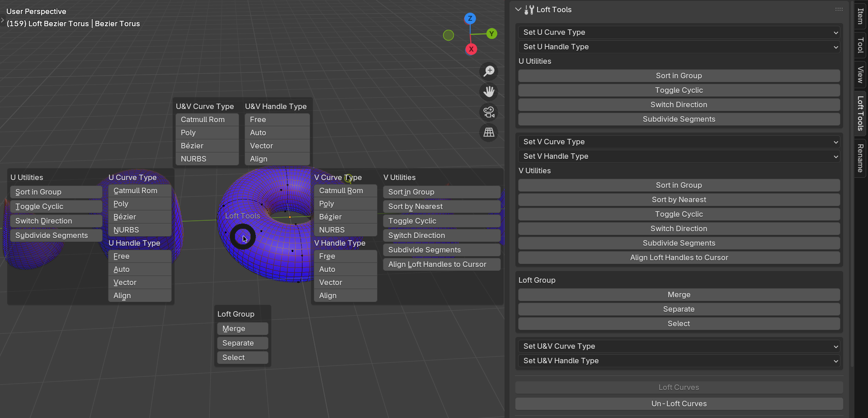
Task: Click the zoom view magnifier icon
Action: pos(489,71)
